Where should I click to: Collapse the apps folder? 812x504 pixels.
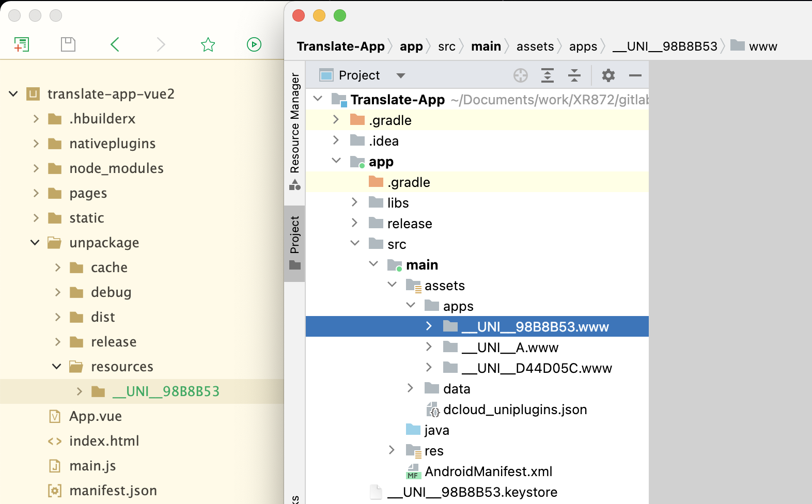(411, 305)
